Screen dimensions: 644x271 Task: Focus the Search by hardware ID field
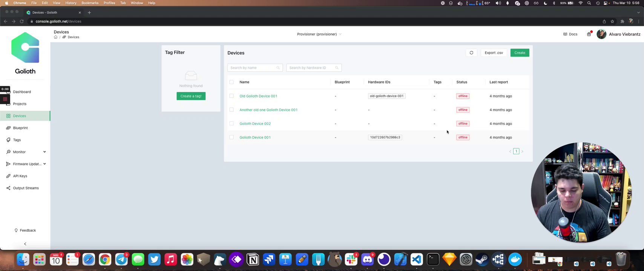[x=314, y=68]
